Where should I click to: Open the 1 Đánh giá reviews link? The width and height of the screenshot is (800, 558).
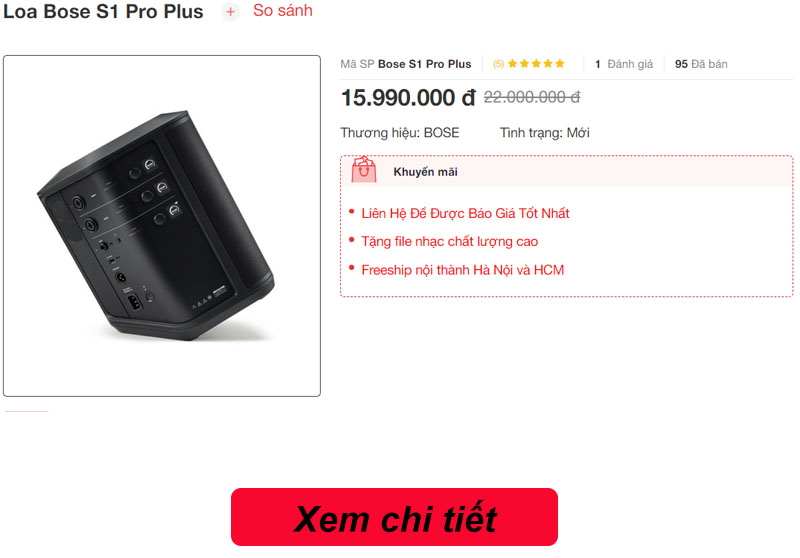click(x=623, y=64)
